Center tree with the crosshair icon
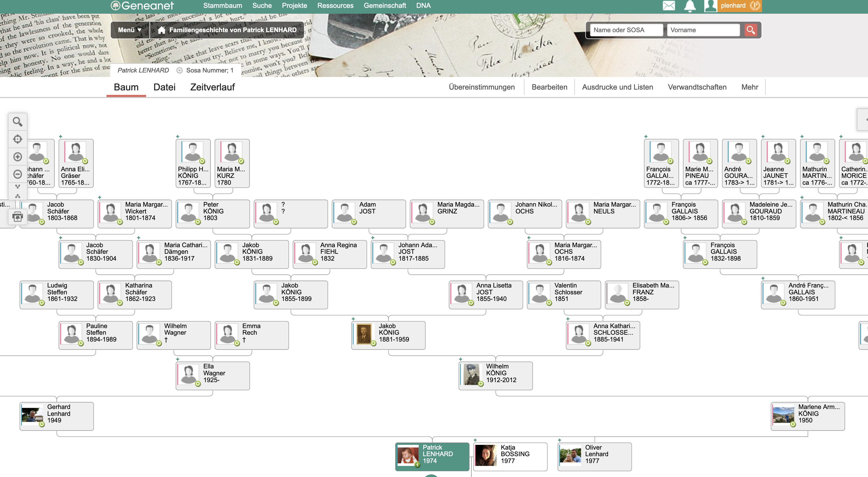 tap(17, 139)
